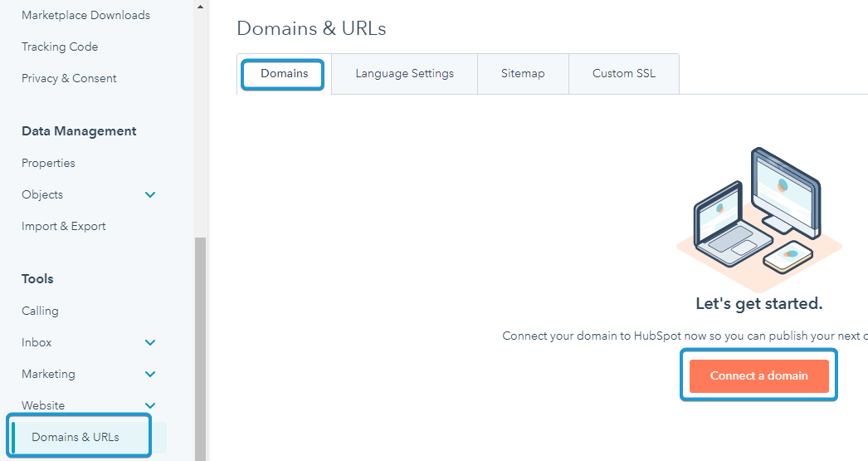The height and width of the screenshot is (461, 868).
Task: Open Calling settings under Tools
Action: (x=40, y=311)
